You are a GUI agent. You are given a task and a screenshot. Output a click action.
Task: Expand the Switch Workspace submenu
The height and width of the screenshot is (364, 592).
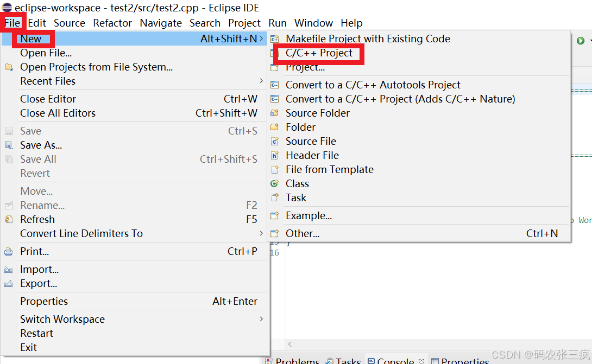pyautogui.click(x=261, y=319)
